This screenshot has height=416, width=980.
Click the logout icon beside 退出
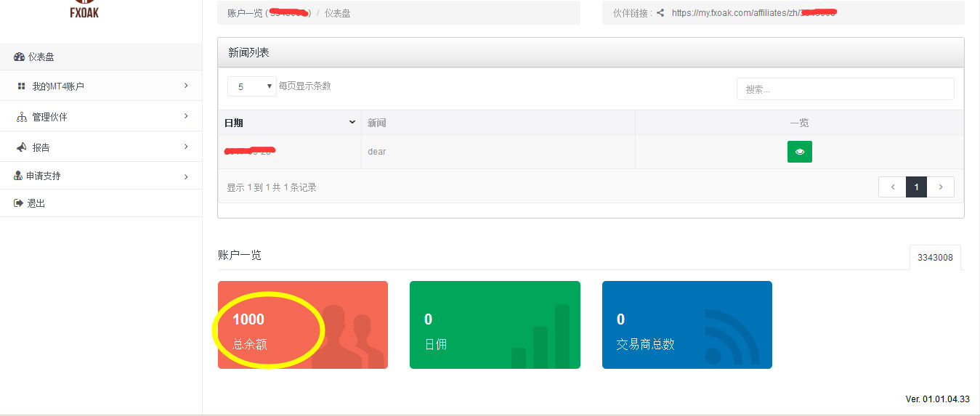(x=19, y=203)
